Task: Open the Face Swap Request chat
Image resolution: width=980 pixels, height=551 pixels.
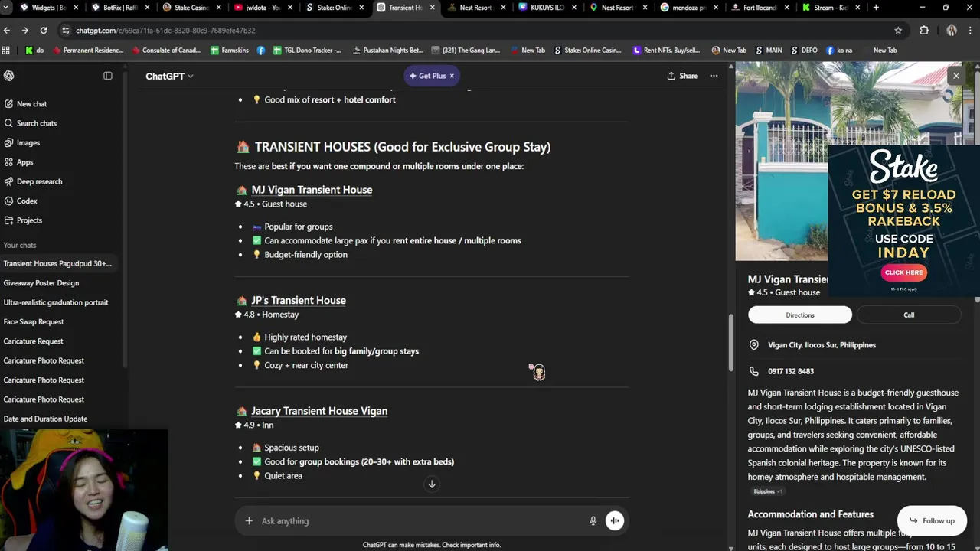Action: pyautogui.click(x=34, y=322)
